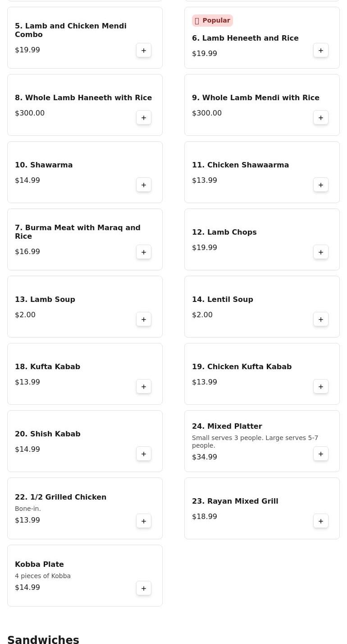Open Rayan Mixed Grill item details
This screenshot has width=347, height=644.
(x=235, y=501)
